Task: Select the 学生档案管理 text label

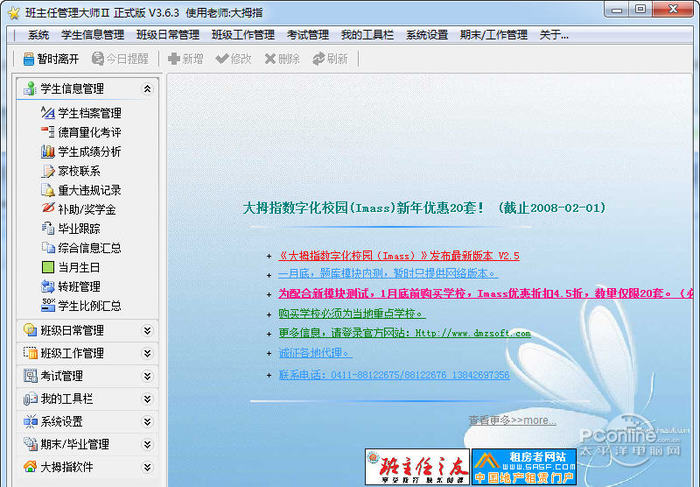Action: (90, 113)
